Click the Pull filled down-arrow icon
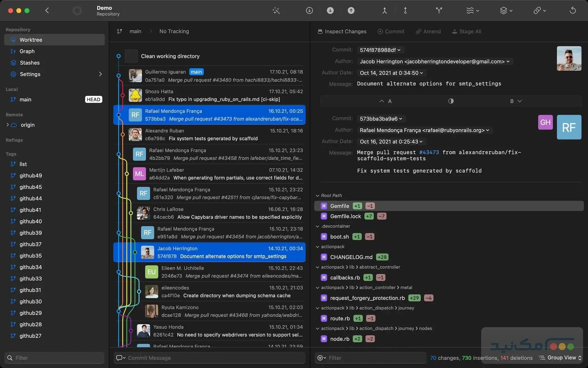Image resolution: width=588 pixels, height=368 pixels. tap(330, 10)
